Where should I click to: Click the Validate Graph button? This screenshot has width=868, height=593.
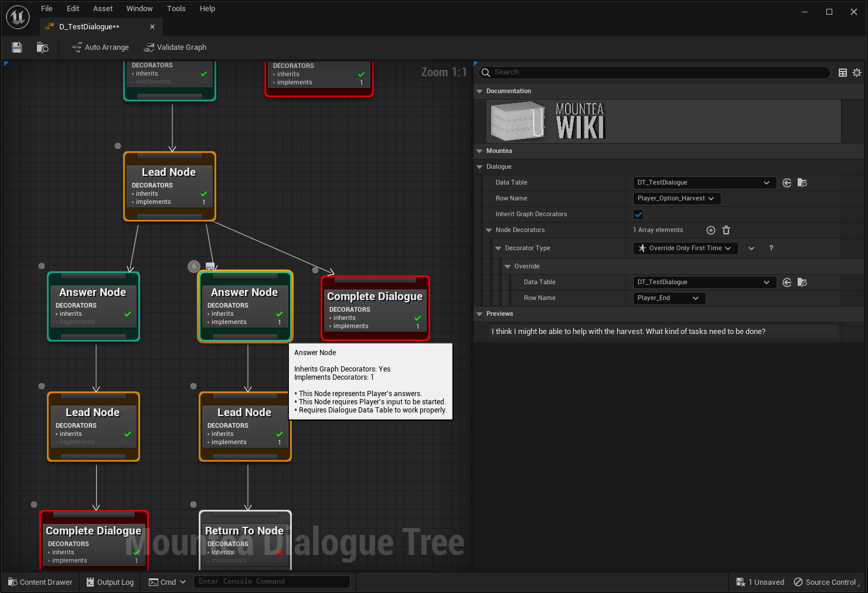point(175,47)
